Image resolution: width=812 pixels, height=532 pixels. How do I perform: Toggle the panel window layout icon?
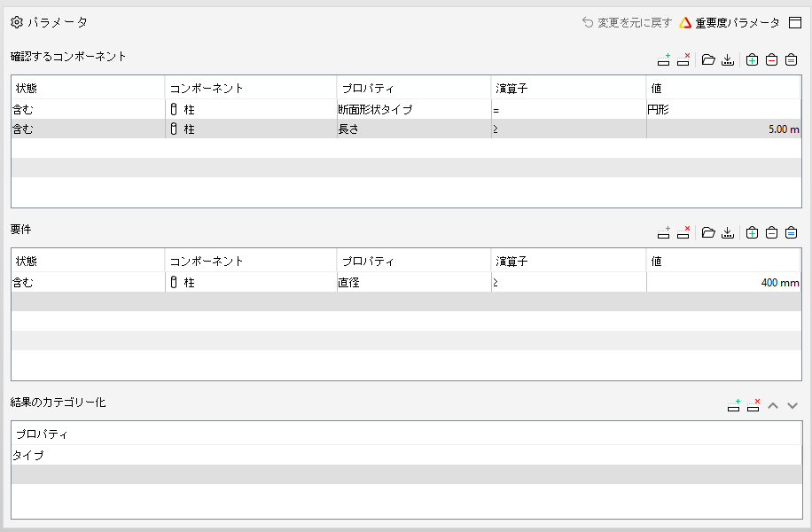(795, 23)
